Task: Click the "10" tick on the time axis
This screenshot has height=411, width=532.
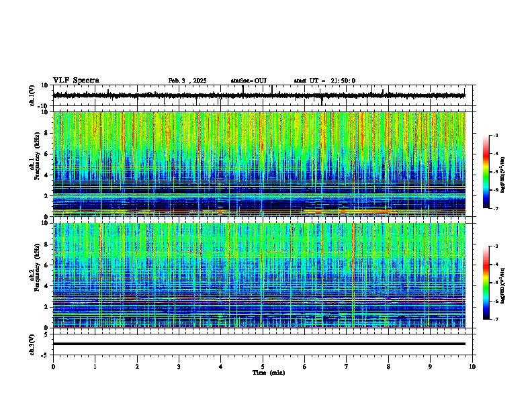Action: [472, 367]
